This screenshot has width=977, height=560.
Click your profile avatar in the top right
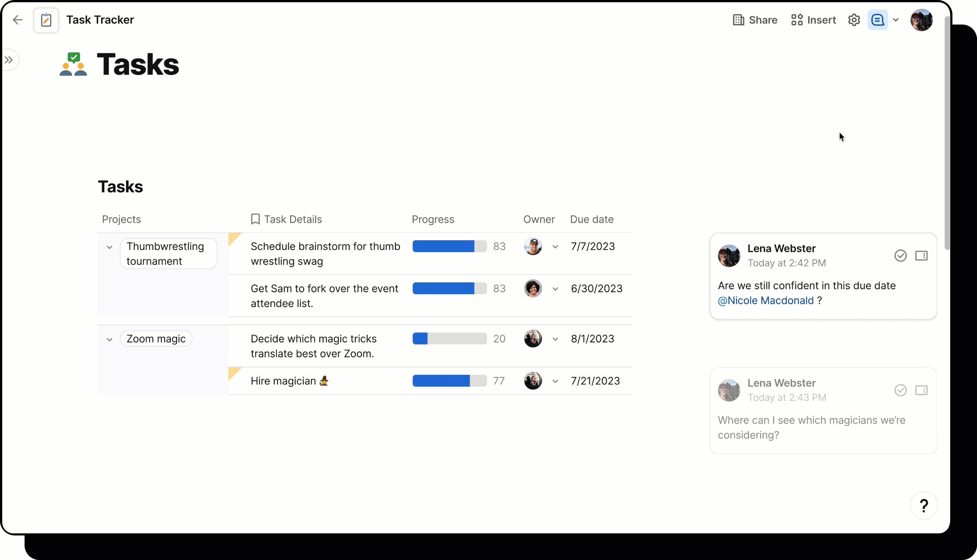[922, 20]
